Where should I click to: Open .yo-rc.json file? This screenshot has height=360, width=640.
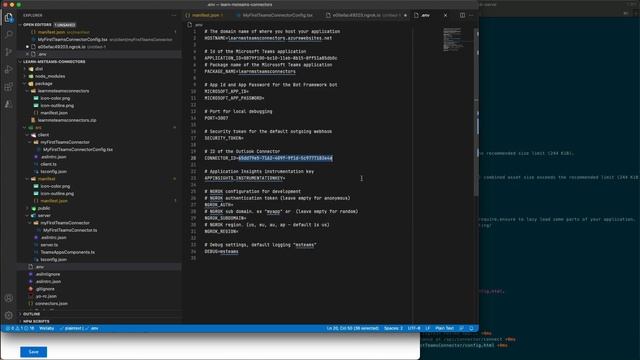pyautogui.click(x=46, y=296)
